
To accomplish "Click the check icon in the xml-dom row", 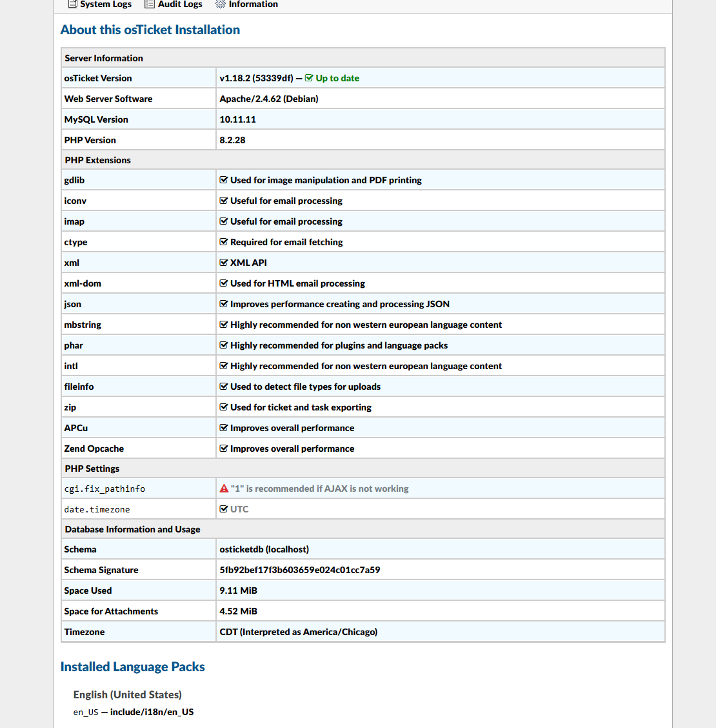I will (224, 283).
